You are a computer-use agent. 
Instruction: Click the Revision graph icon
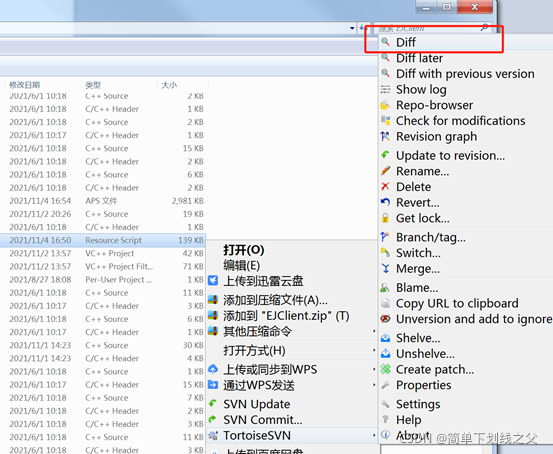pyautogui.click(x=385, y=136)
